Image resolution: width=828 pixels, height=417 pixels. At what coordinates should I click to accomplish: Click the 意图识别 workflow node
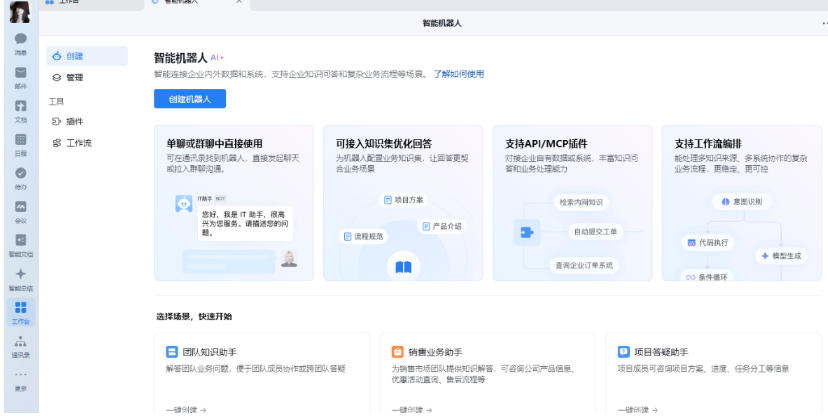741,202
